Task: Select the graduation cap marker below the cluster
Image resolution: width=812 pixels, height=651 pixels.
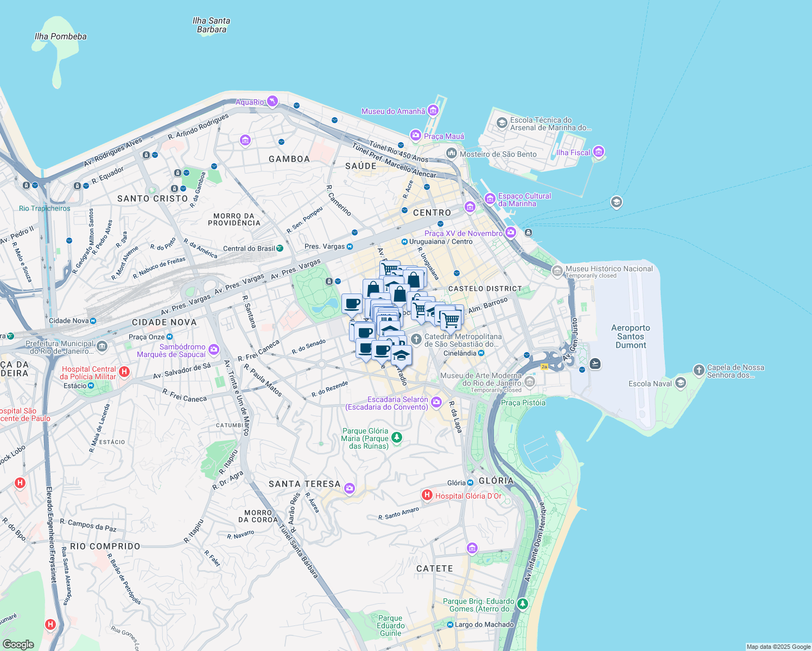Action: tap(401, 356)
